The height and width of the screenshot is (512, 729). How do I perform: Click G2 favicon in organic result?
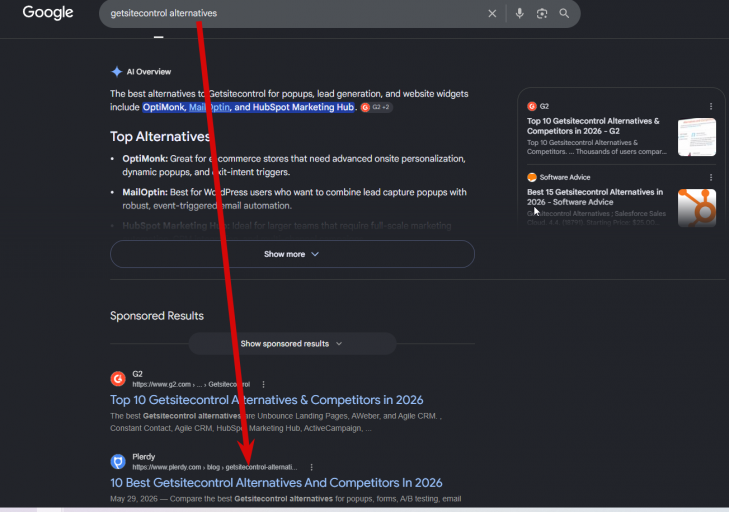[x=118, y=379]
